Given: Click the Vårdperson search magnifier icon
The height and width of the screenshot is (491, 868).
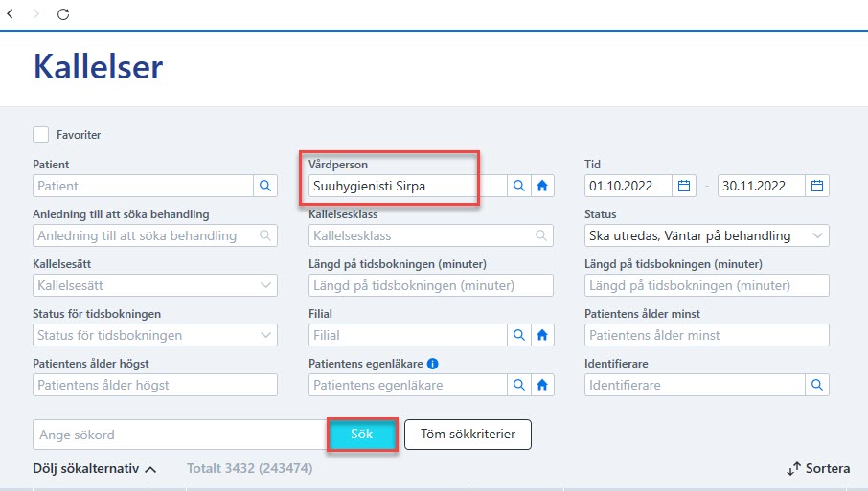Looking at the screenshot, I should [518, 186].
